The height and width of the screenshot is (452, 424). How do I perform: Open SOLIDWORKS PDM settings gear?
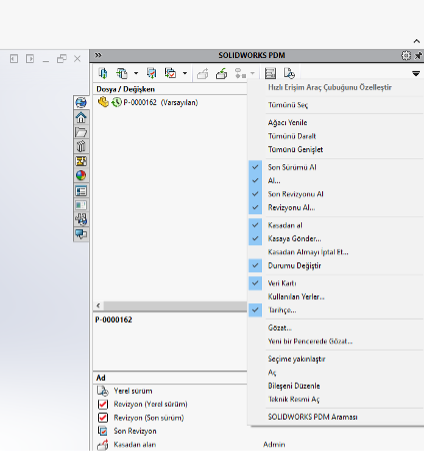point(406,55)
